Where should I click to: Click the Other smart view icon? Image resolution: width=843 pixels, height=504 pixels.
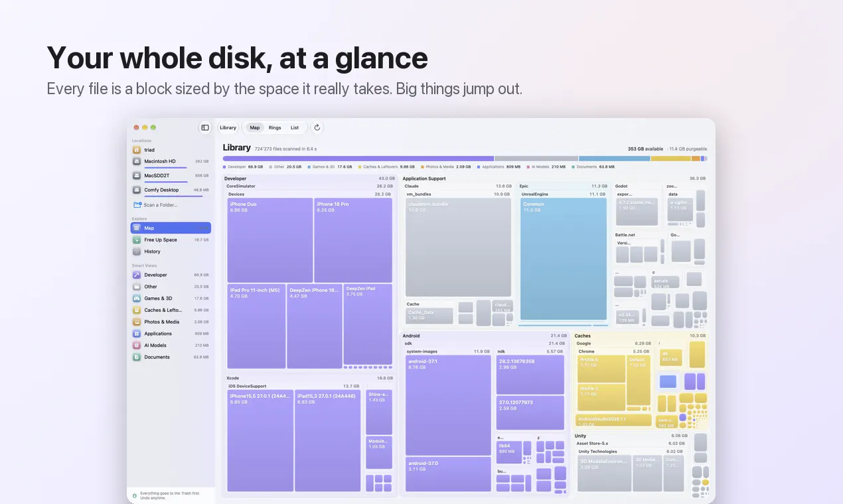point(137,286)
